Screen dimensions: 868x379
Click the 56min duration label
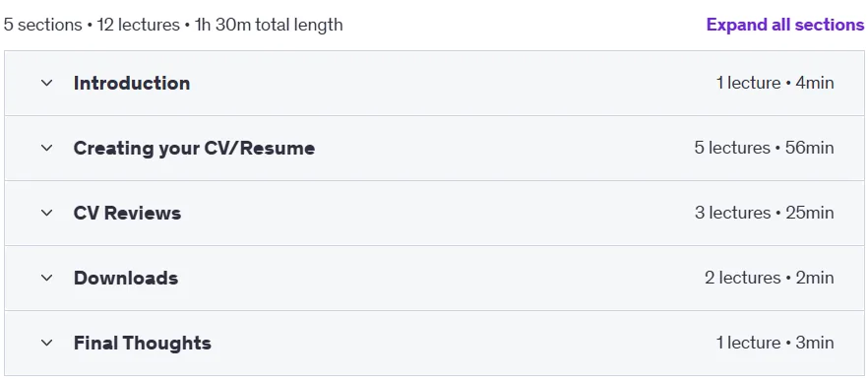click(810, 148)
